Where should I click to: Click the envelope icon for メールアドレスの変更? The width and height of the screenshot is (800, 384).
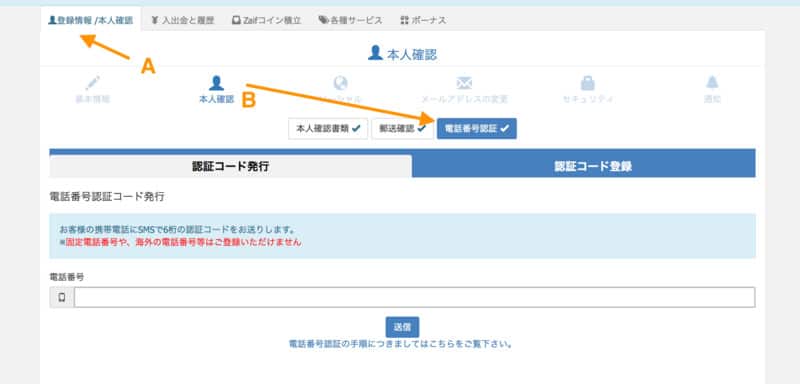pos(464,83)
